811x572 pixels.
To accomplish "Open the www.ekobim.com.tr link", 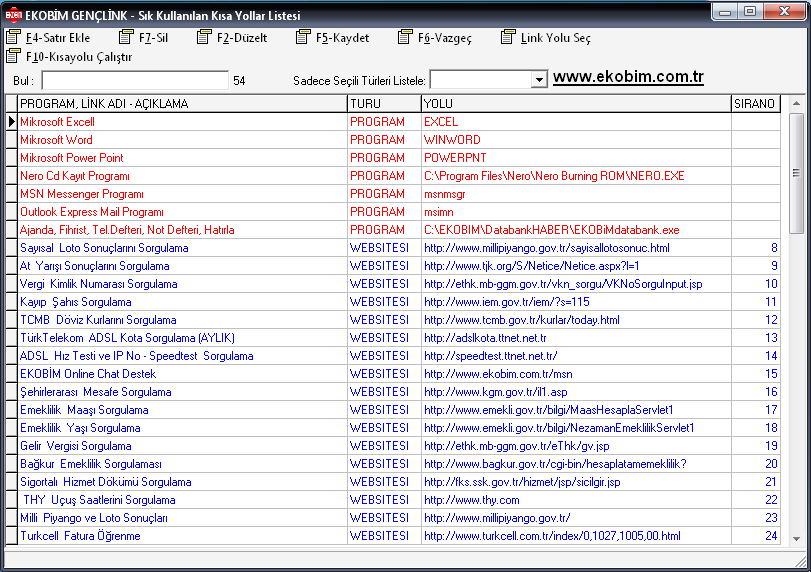I will [628, 77].
